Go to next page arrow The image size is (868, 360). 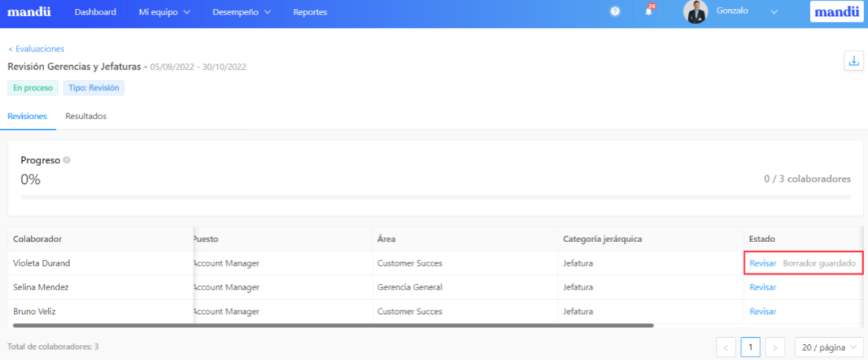click(x=775, y=347)
